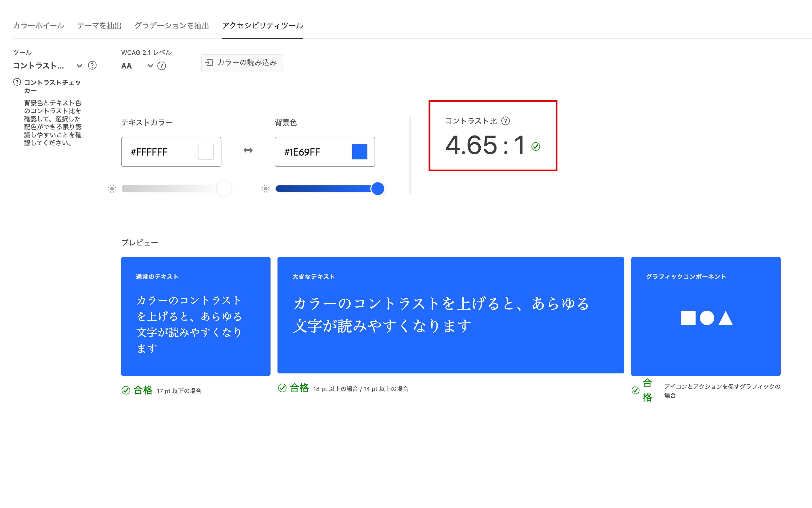The image size is (812, 508).
Task: Click the 4.65 : 1 contrast ratio value
Action: 485,145
